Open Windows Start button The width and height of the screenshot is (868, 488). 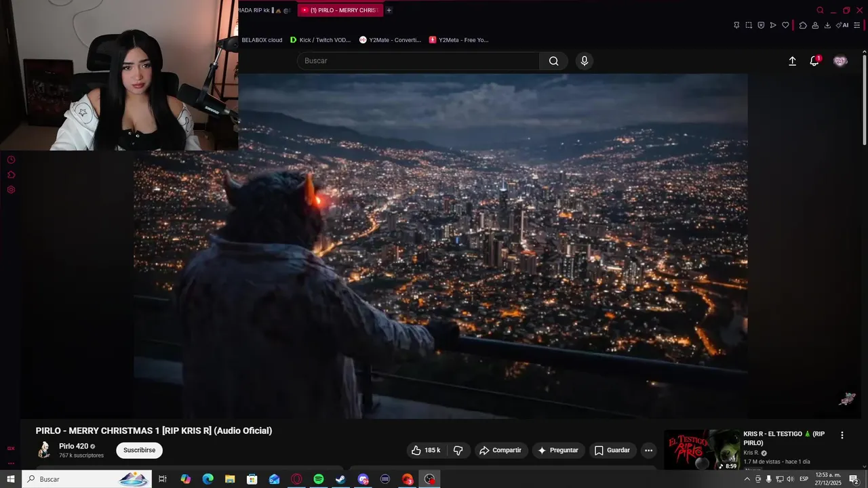coord(11,479)
